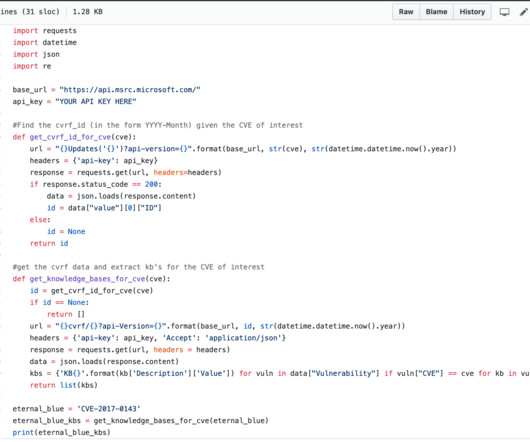Click the '#get the cvrf data' comment
530x442 pixels.
point(138,267)
